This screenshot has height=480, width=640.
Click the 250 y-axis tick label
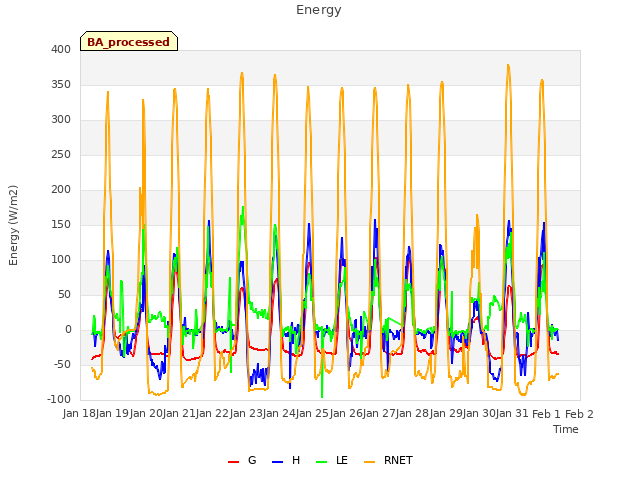61,155
